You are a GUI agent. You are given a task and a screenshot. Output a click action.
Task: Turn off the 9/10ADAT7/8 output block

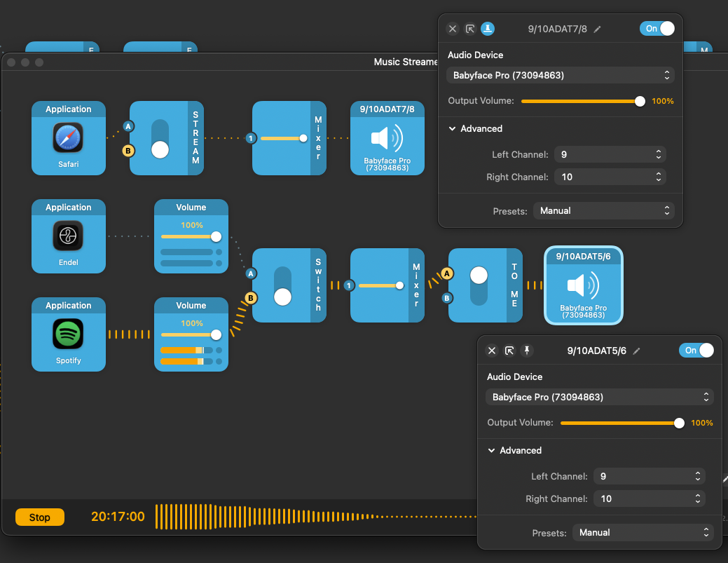pyautogui.click(x=657, y=29)
